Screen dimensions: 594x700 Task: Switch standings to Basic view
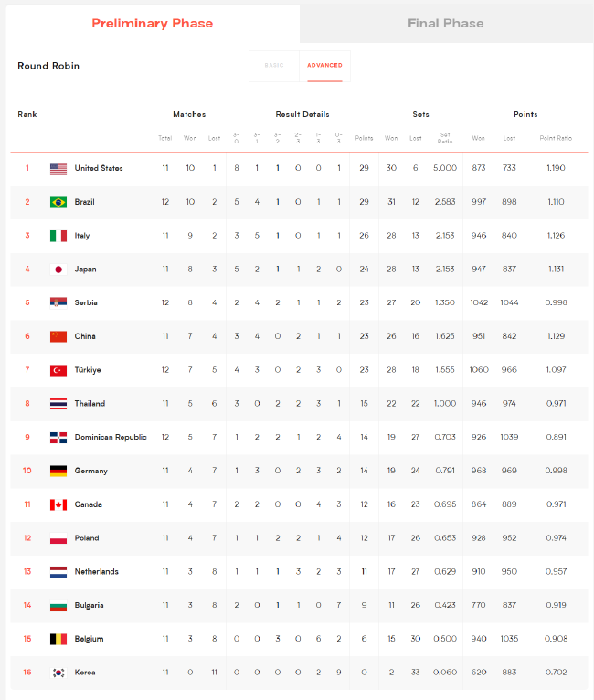click(274, 66)
